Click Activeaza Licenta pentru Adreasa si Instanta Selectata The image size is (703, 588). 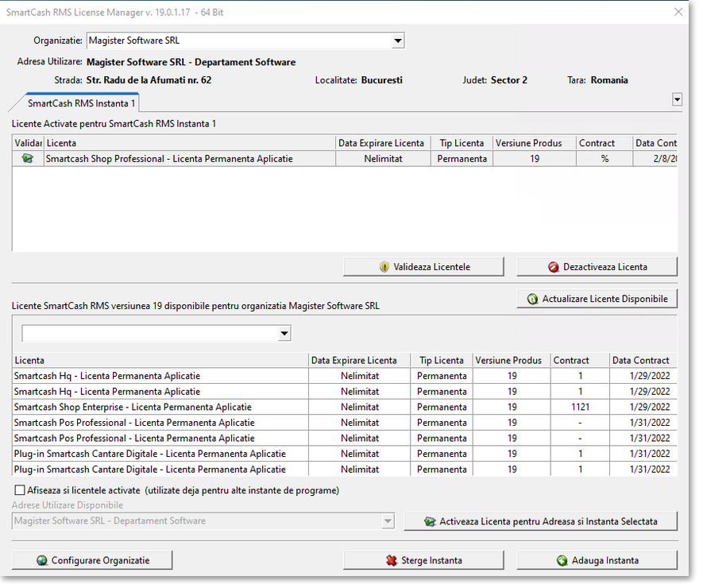coord(540,521)
